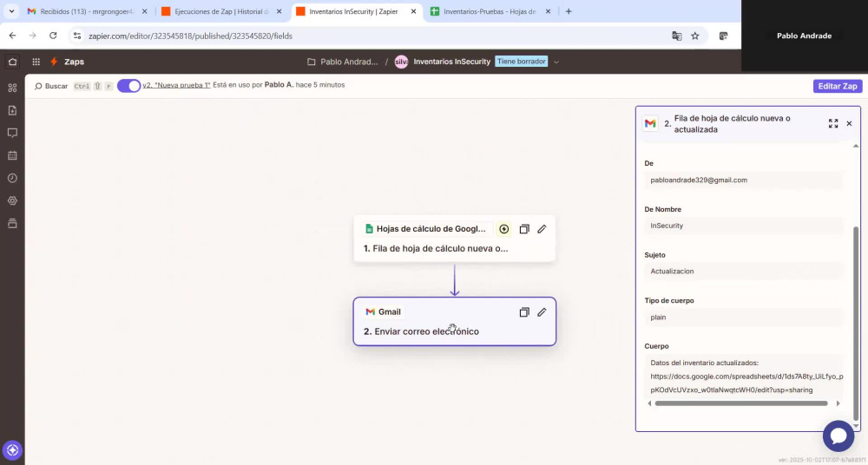Click the Inventarios InSecurity title
This screenshot has height=465, width=868.
point(451,62)
